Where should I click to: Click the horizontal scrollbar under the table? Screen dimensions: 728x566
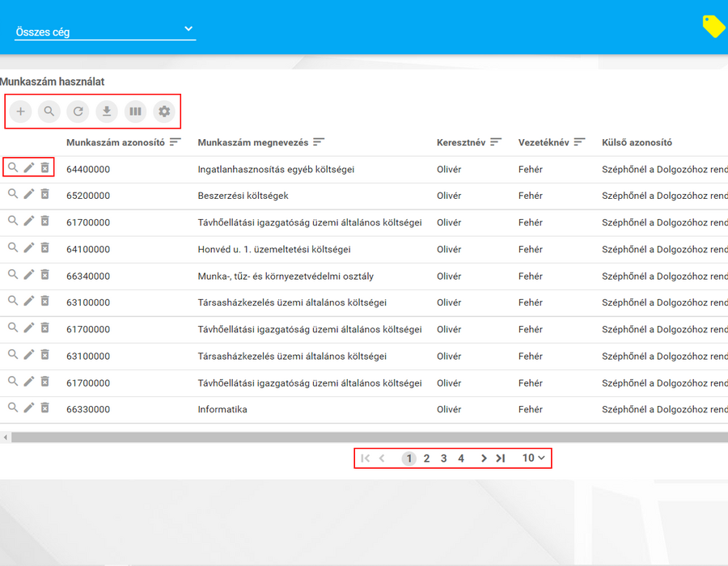coord(370,437)
